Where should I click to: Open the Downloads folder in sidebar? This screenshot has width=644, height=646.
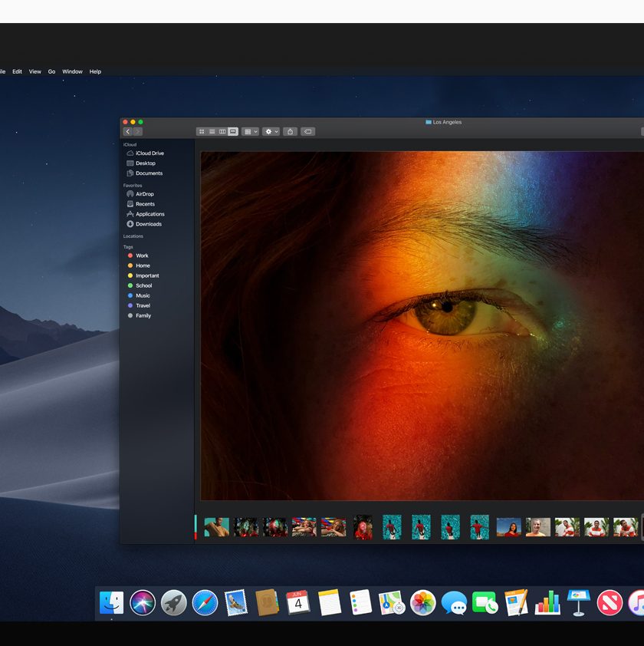point(148,224)
